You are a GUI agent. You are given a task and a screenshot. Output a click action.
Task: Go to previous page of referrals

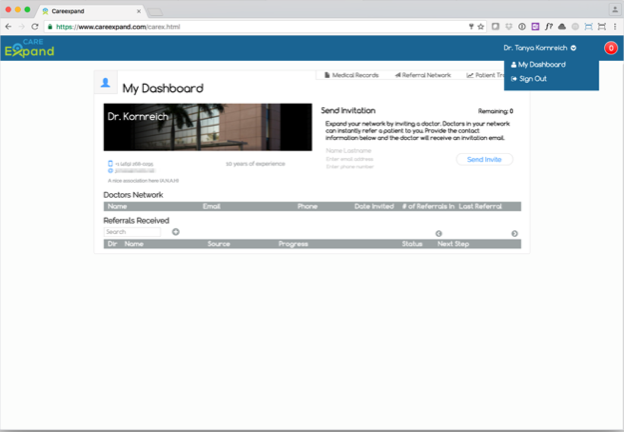[x=438, y=233]
